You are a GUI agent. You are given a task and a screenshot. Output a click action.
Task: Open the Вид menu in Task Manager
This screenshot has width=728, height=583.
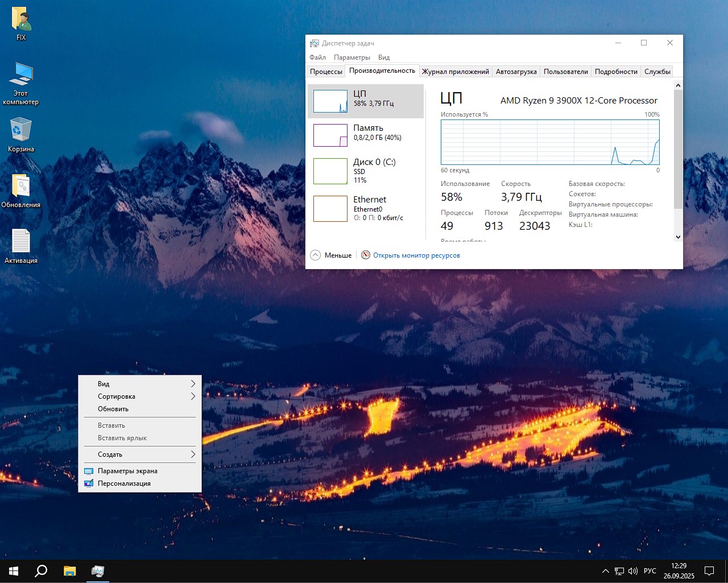click(384, 57)
